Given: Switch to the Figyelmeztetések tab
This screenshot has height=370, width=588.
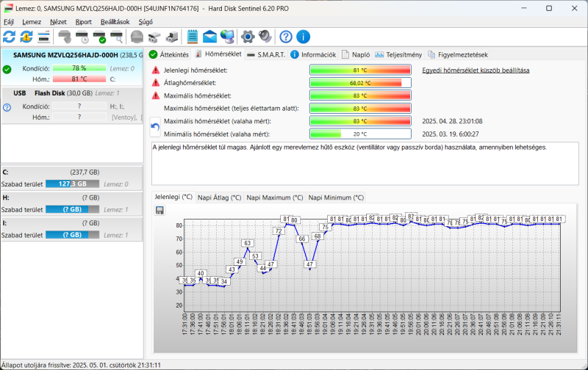Looking at the screenshot, I should click(x=458, y=54).
